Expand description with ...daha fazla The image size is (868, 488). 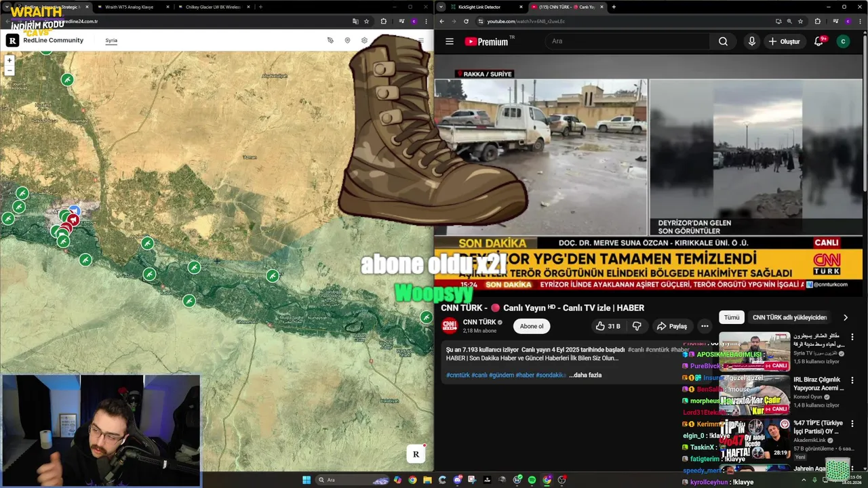coord(585,375)
